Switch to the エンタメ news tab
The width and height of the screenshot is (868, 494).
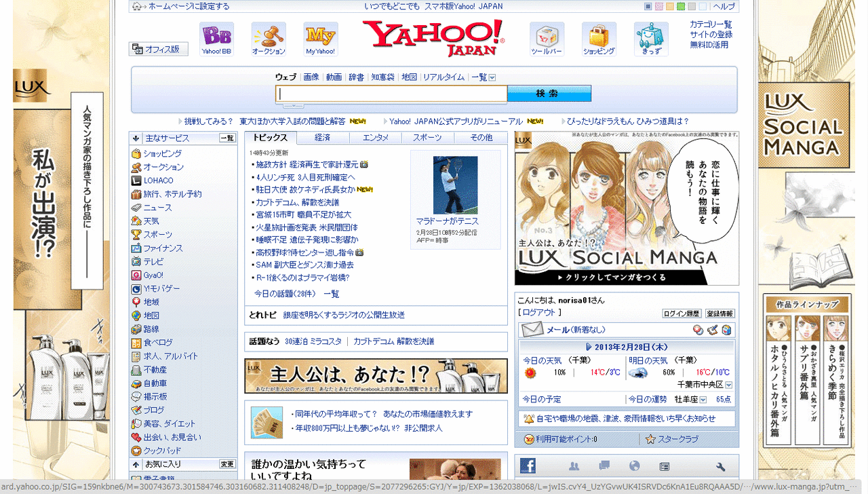pyautogui.click(x=376, y=137)
